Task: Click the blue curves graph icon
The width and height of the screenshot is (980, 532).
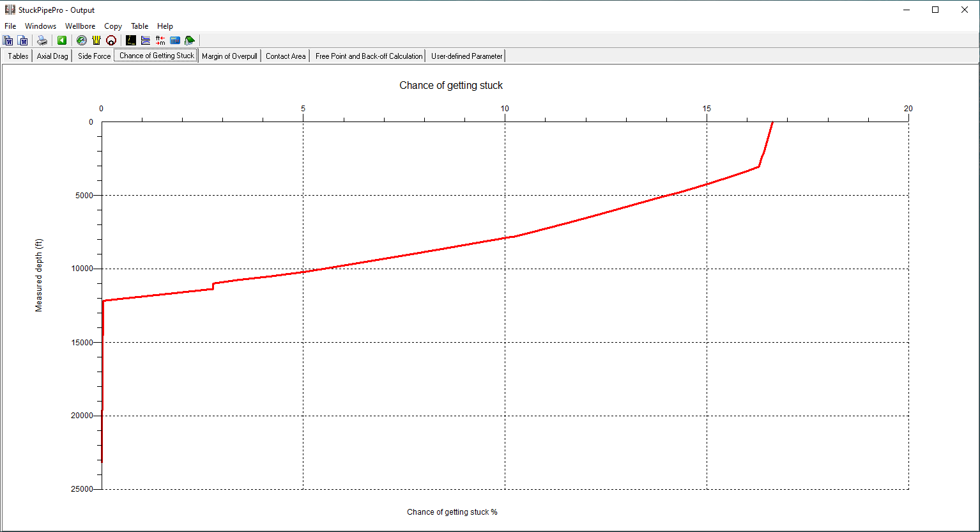Action: 146,40
